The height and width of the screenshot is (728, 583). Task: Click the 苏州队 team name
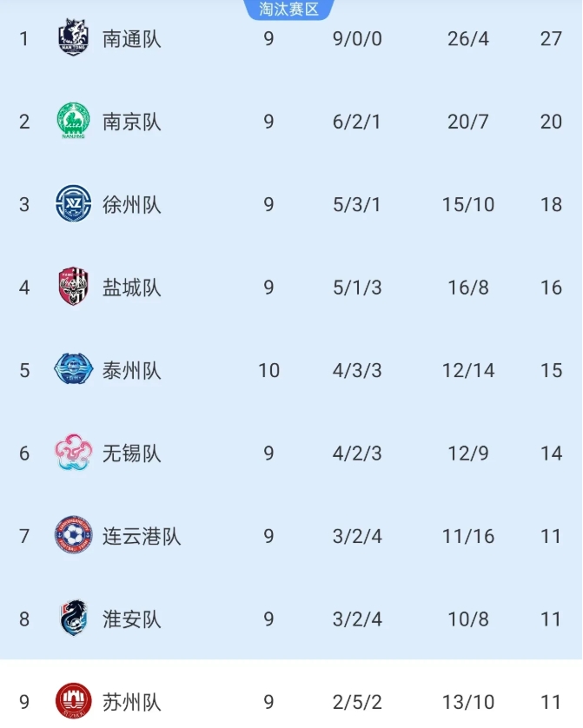[132, 702]
